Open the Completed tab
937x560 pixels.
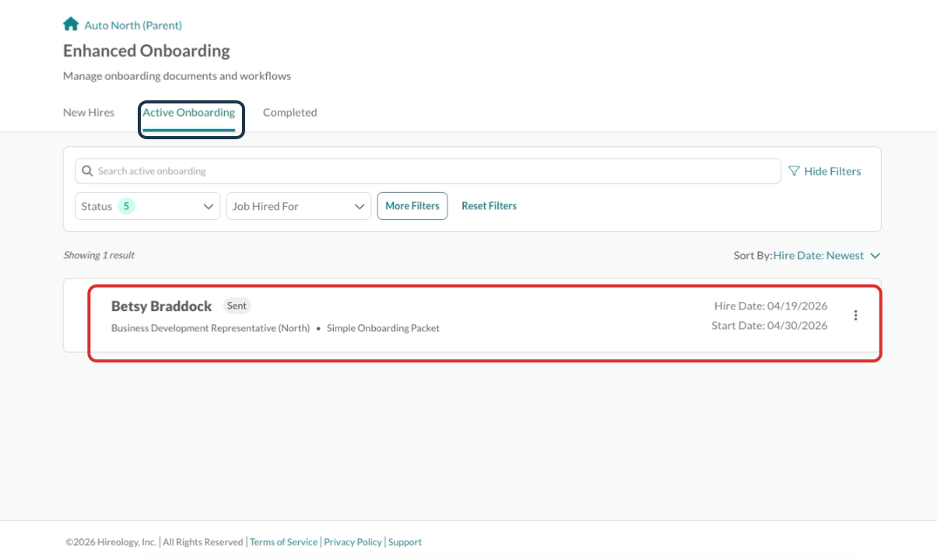point(290,112)
